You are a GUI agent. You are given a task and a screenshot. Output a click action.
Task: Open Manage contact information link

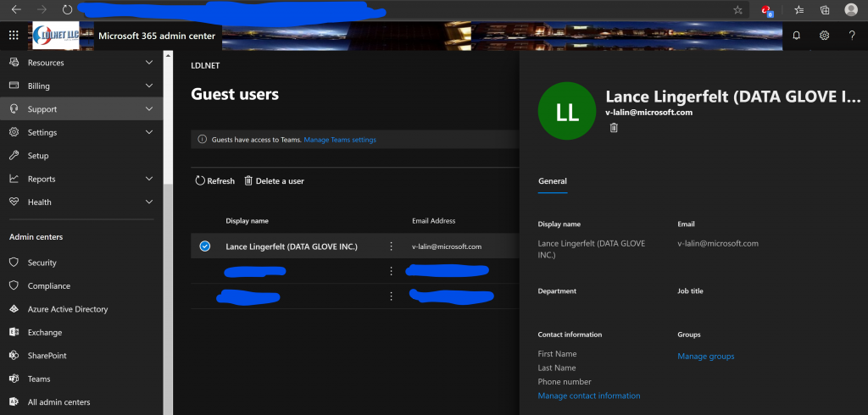(x=589, y=396)
